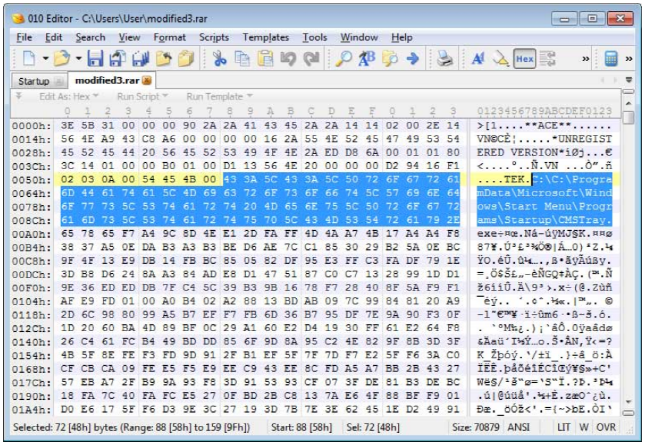The height and width of the screenshot is (443, 645).
Task: Open the Scripts menu
Action: (x=214, y=37)
